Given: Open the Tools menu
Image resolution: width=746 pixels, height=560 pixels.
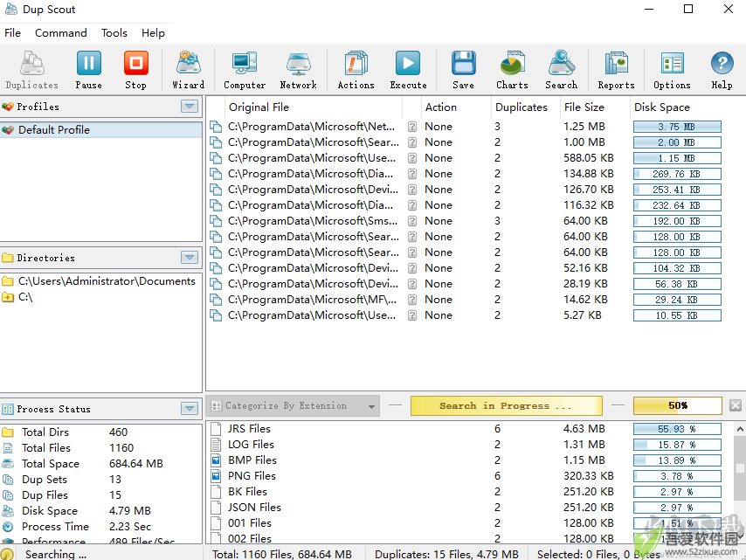Looking at the screenshot, I should point(114,33).
